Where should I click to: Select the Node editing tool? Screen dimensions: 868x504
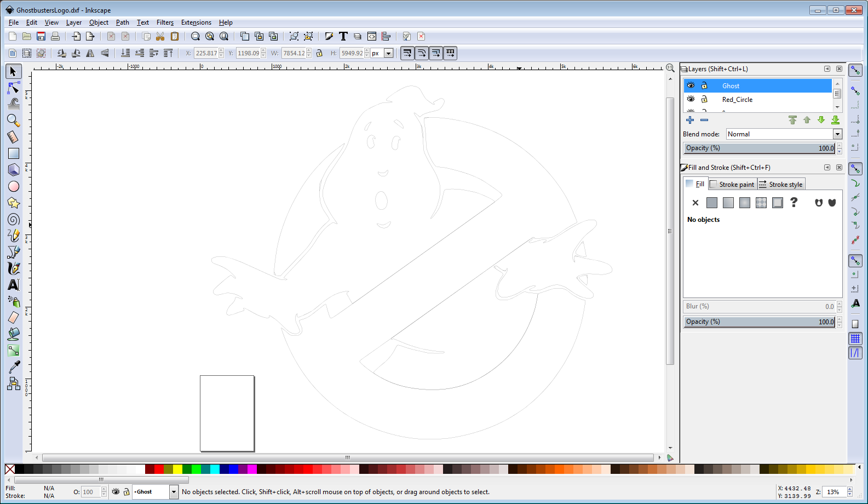pos(14,88)
